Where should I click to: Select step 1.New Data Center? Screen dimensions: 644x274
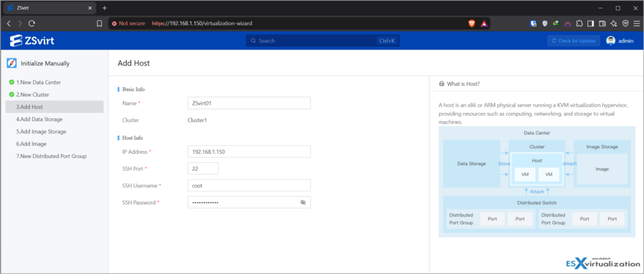pyautogui.click(x=39, y=82)
